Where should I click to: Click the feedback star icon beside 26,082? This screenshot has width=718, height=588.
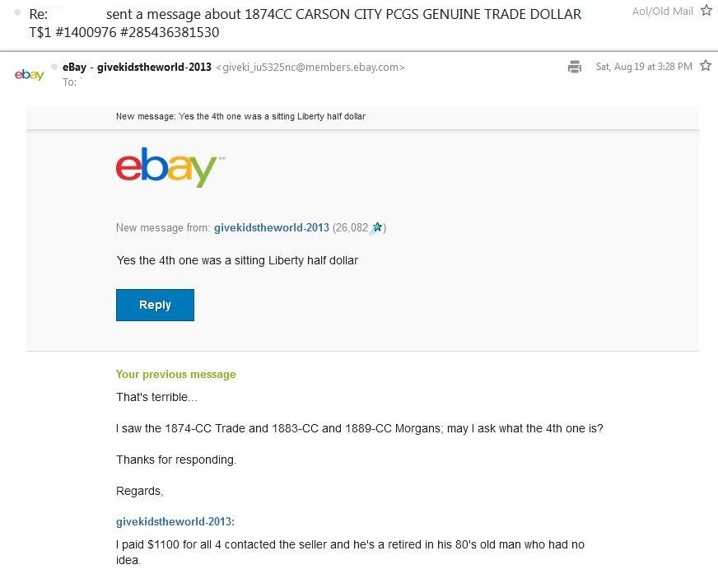[377, 228]
